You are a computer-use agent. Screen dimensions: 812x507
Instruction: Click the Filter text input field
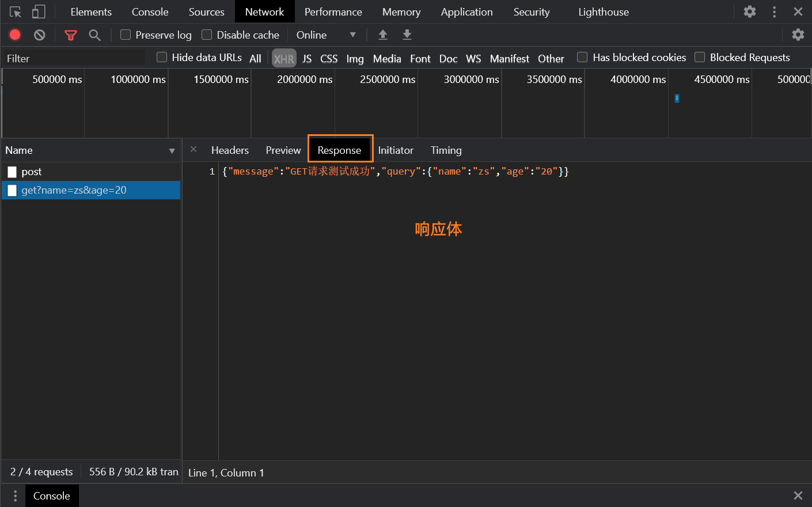pos(75,58)
